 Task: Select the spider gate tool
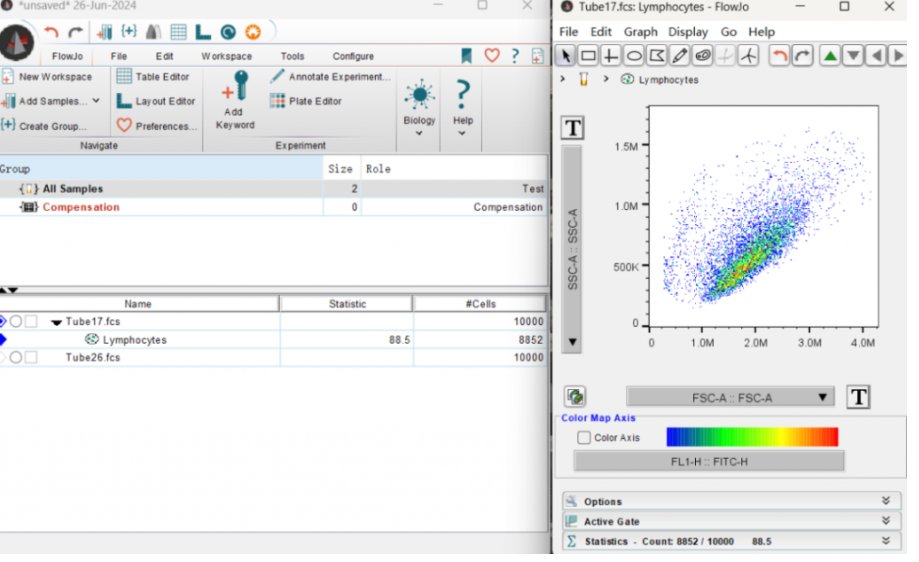tap(748, 56)
